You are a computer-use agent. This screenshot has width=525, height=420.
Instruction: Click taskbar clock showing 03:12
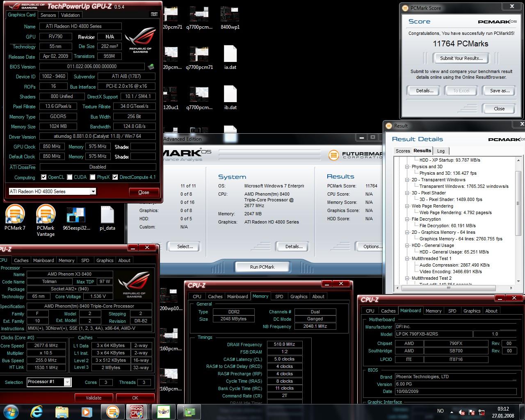coord(503,412)
